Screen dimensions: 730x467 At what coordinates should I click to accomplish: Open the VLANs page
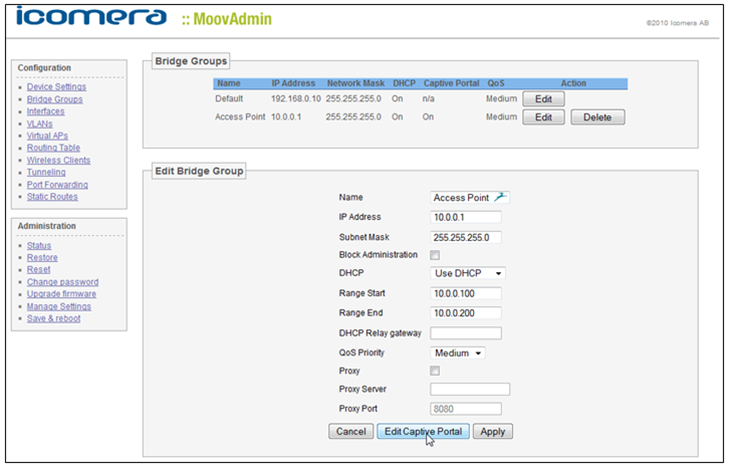pyautogui.click(x=40, y=124)
